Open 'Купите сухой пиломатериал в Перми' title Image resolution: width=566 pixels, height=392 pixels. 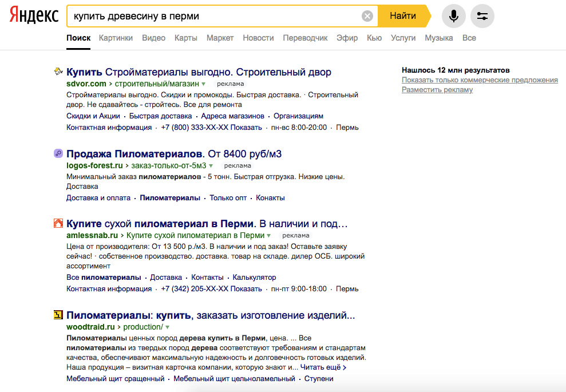tap(207, 223)
